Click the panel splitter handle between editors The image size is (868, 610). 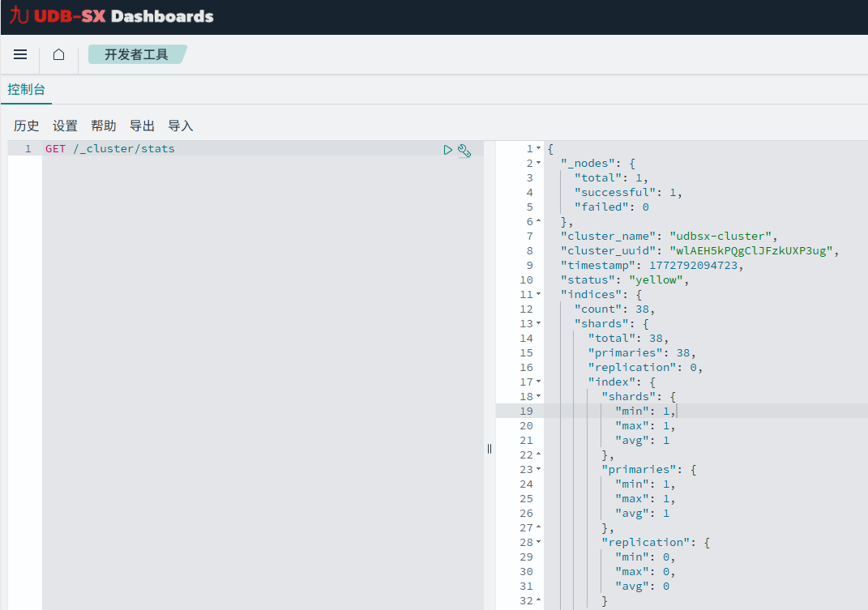coord(489,448)
